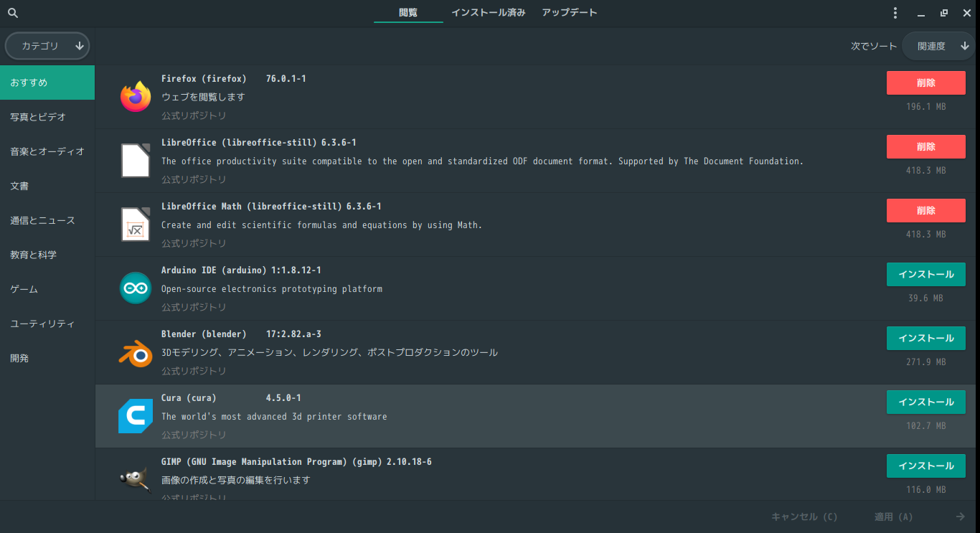Image resolution: width=980 pixels, height=533 pixels.
Task: Click the Cura version 4.5.0-1
Action: tap(283, 397)
